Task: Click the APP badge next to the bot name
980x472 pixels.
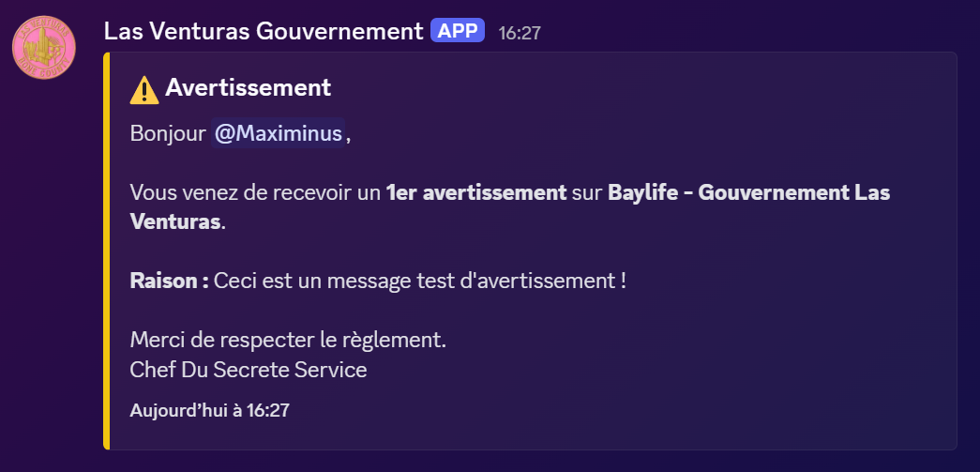Action: coord(458,31)
